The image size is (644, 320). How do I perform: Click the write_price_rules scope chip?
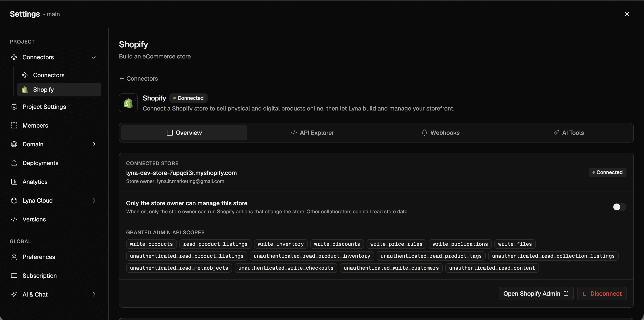[396, 244]
